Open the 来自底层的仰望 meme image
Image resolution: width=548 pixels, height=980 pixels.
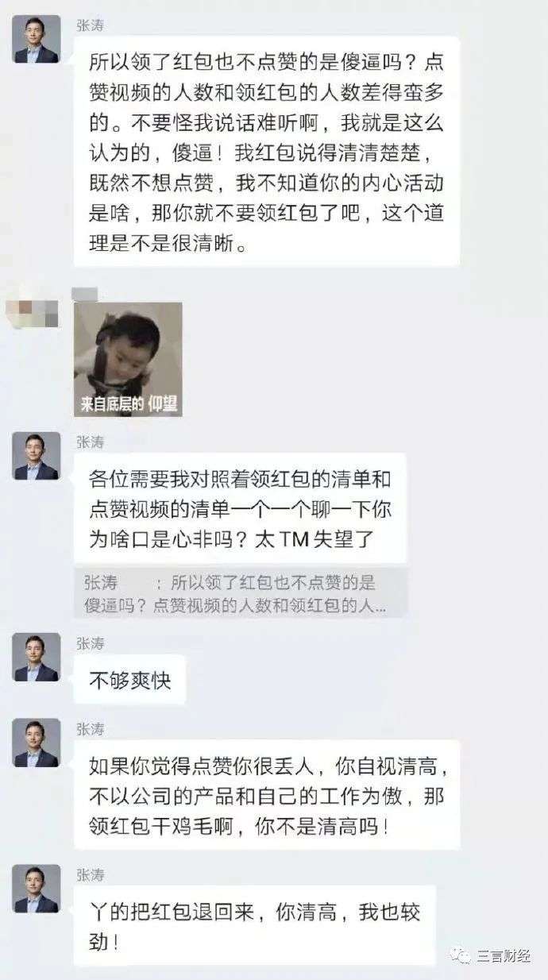coord(128,359)
